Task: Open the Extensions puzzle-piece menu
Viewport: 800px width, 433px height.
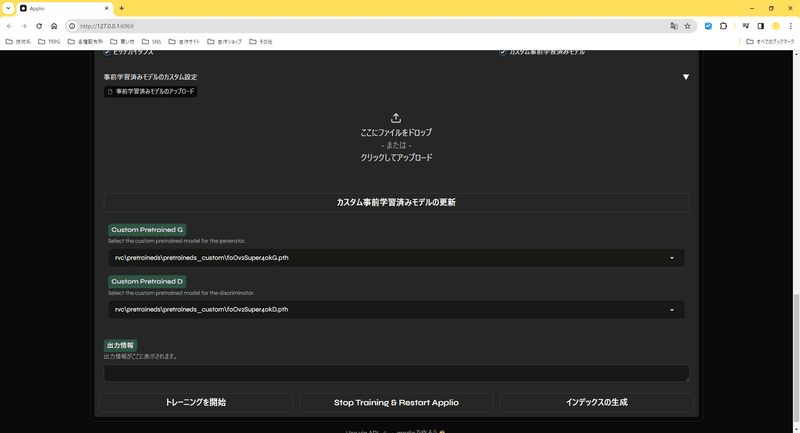Action: tap(723, 26)
